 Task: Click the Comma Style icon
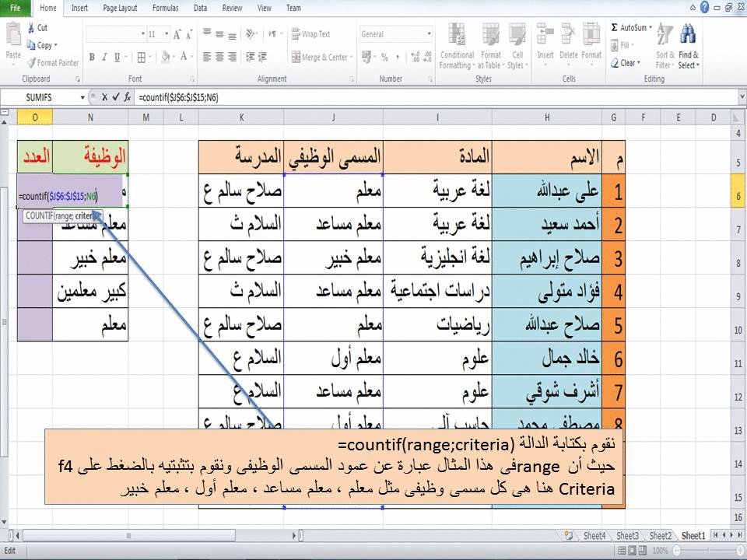tap(398, 57)
